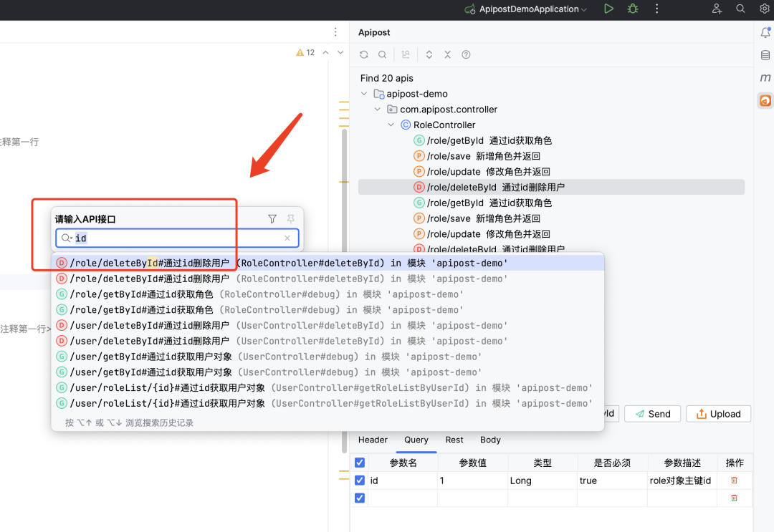Click the parameter name cell 'id'
The image size is (774, 532).
(402, 480)
